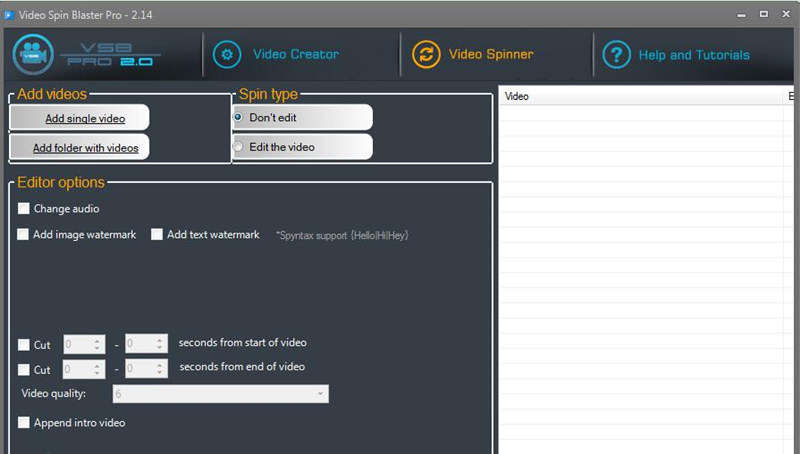Click the VSB Pro camera logo icon

pos(33,55)
